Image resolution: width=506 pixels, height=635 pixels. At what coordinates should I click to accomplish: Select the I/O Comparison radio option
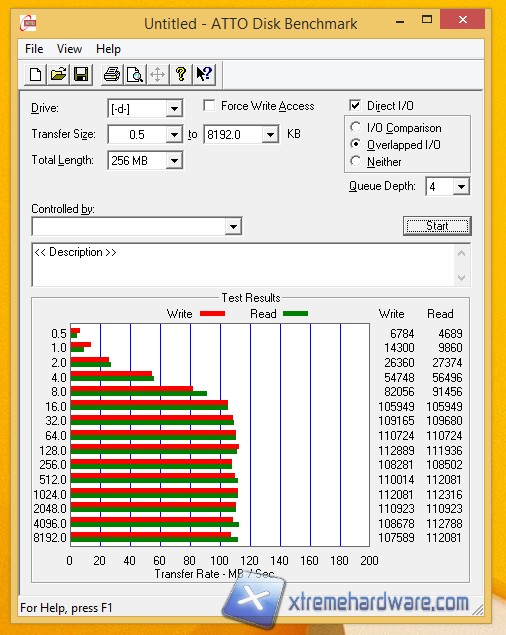(x=355, y=127)
